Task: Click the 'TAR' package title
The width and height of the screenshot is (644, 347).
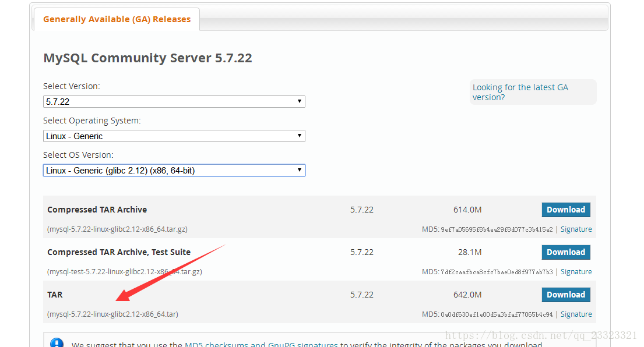Action: pos(55,295)
